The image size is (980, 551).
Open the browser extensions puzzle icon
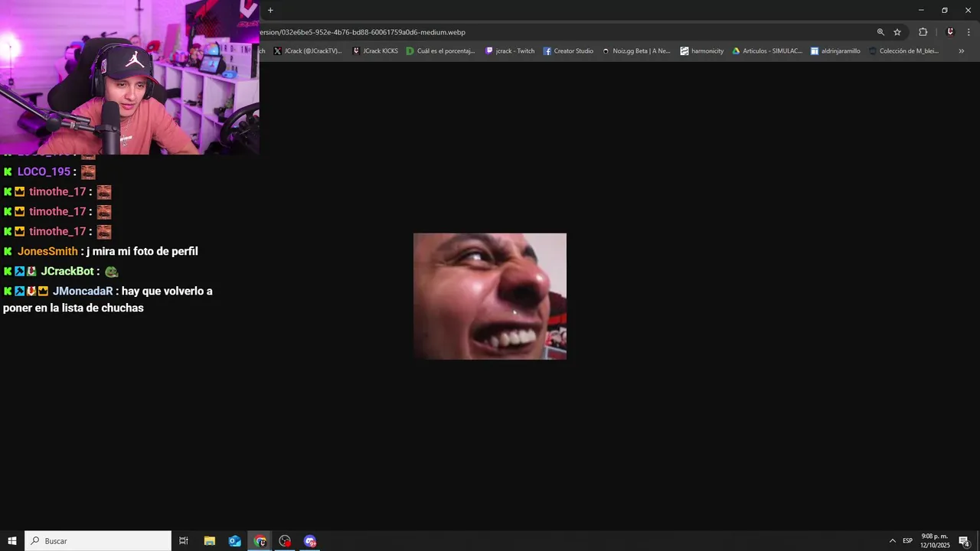pos(923,32)
